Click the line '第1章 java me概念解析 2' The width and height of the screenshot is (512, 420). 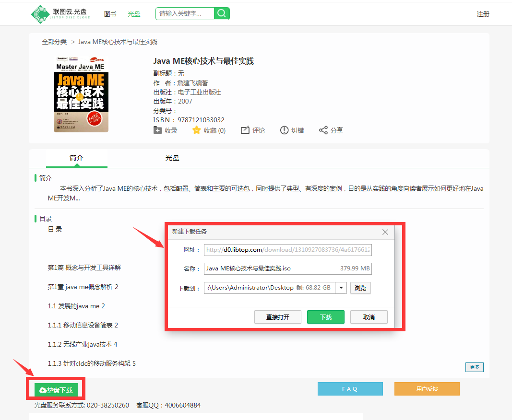(83, 287)
